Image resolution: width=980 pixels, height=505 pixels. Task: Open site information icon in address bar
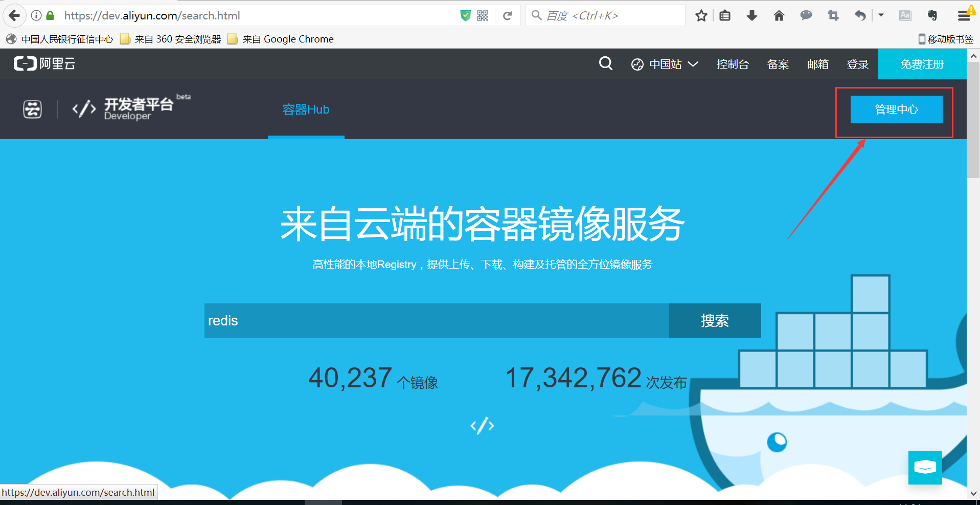pyautogui.click(x=36, y=15)
